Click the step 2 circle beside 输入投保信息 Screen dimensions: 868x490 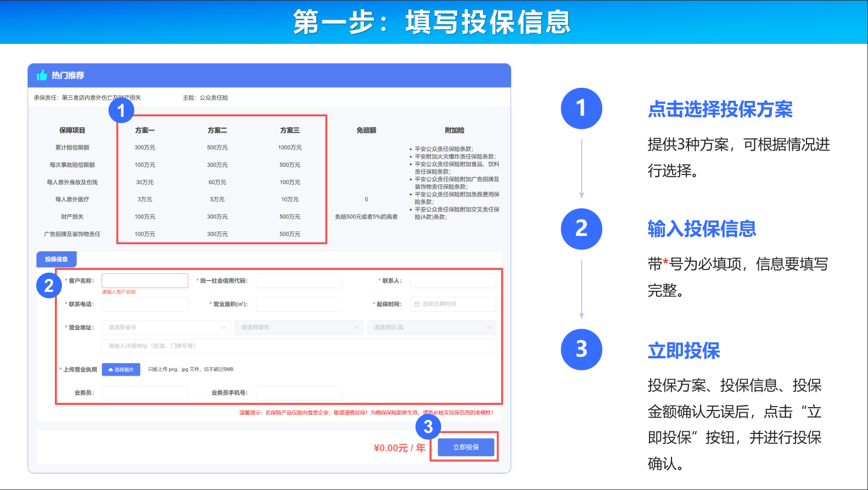[x=581, y=229]
